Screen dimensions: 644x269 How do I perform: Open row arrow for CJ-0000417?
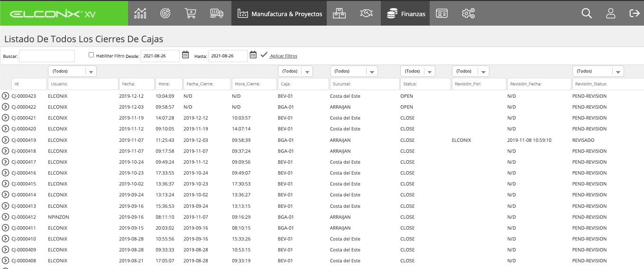(6, 162)
